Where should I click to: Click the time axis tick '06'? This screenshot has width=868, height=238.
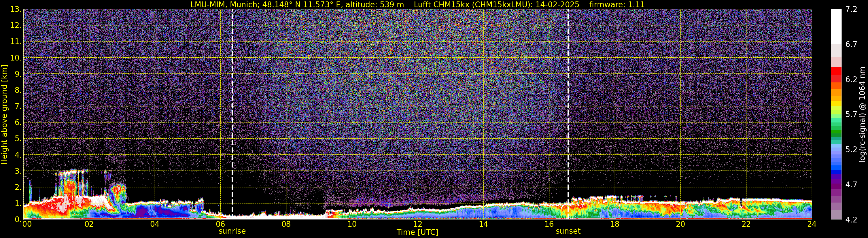click(220, 224)
